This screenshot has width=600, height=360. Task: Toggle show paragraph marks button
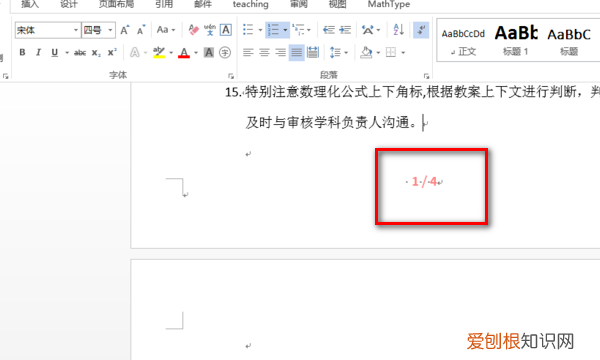point(421,30)
